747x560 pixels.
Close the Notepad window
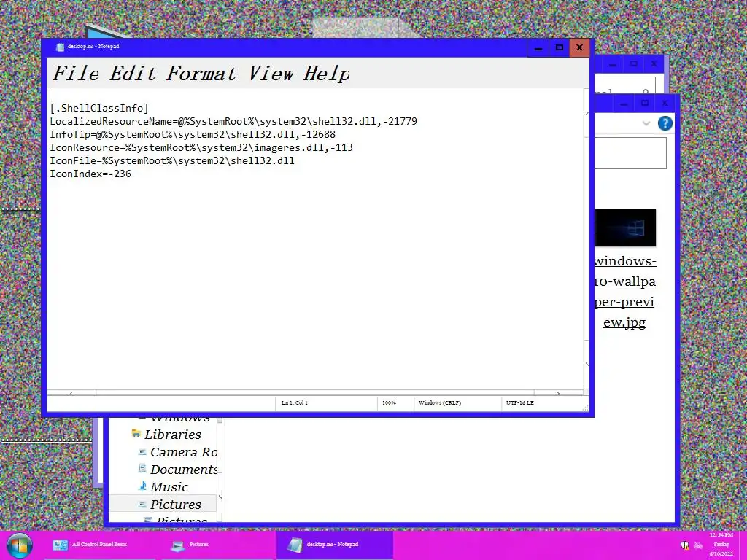point(579,47)
